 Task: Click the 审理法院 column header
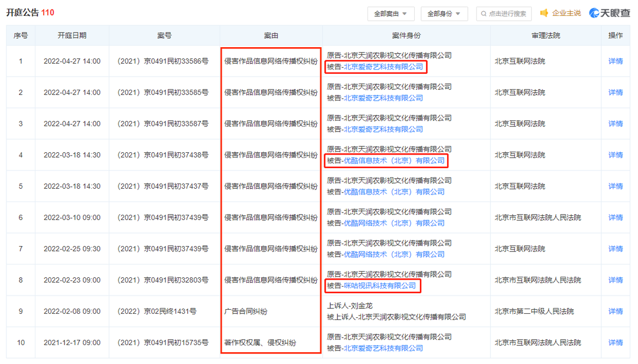[x=546, y=35]
